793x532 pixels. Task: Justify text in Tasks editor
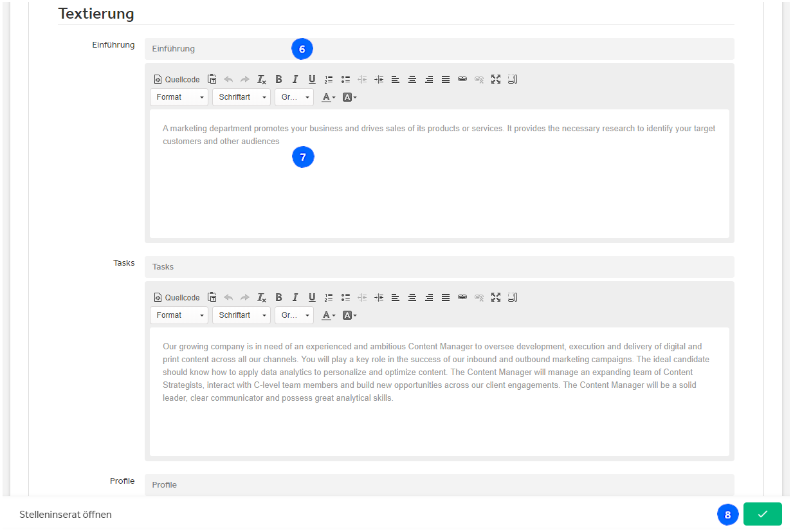coord(446,298)
